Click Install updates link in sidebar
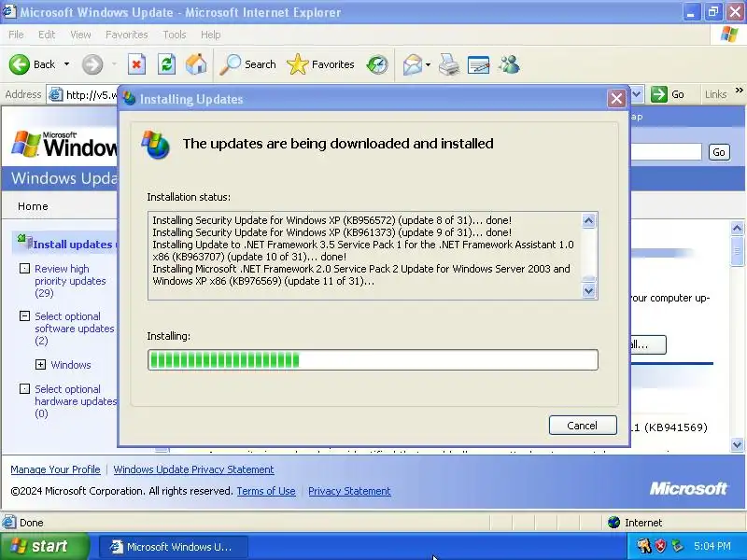The width and height of the screenshot is (747, 560). click(73, 245)
